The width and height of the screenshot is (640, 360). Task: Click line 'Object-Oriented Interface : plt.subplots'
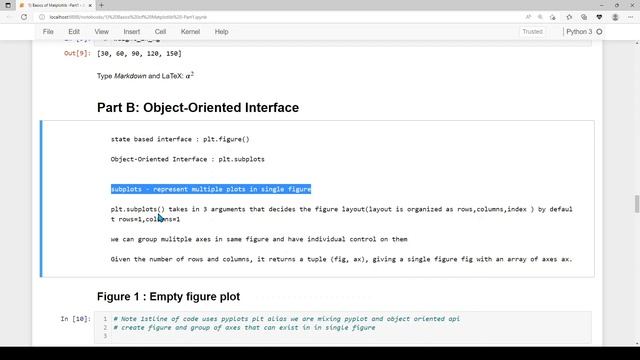[188, 159]
